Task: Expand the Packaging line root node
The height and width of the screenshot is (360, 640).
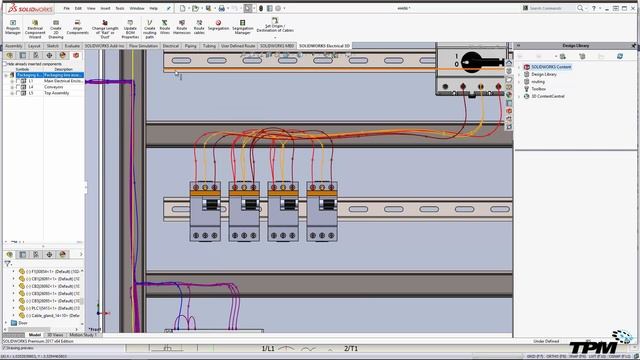Action: point(6,75)
